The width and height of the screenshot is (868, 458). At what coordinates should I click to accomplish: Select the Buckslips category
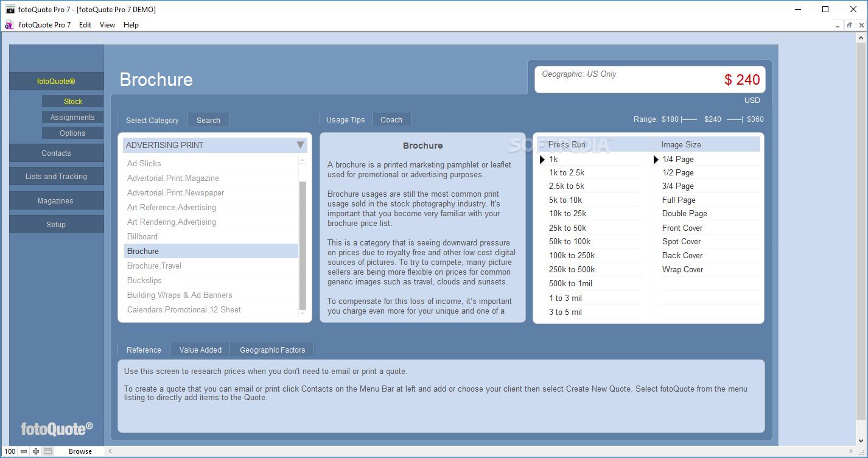(x=211, y=280)
